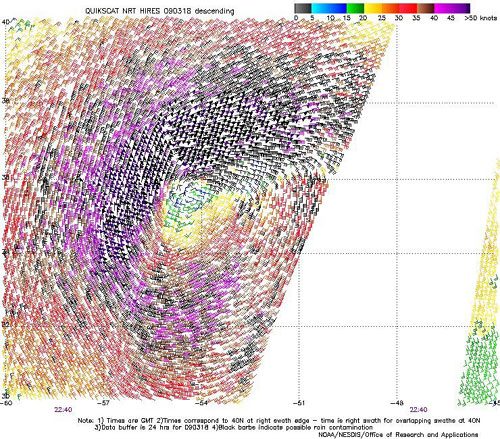Click the blue 5–15 knots legend gradient
The height and width of the screenshot is (439, 500).
[x=329, y=8]
